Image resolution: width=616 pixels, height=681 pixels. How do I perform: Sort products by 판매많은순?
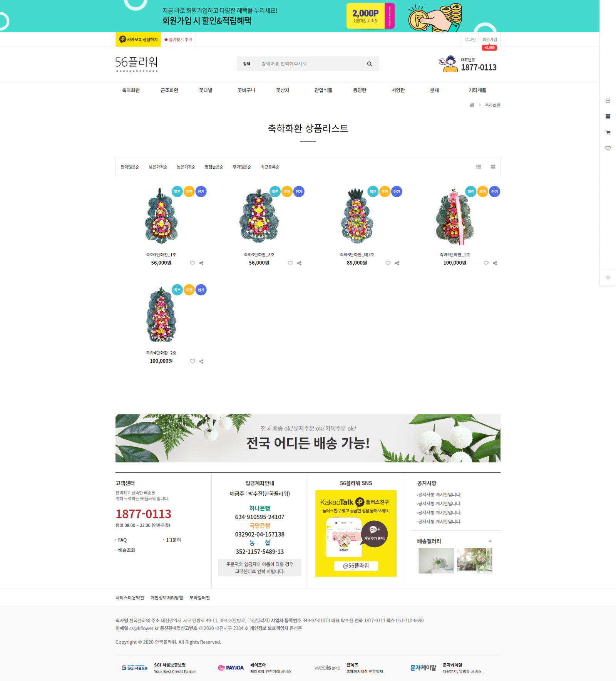[130, 167]
